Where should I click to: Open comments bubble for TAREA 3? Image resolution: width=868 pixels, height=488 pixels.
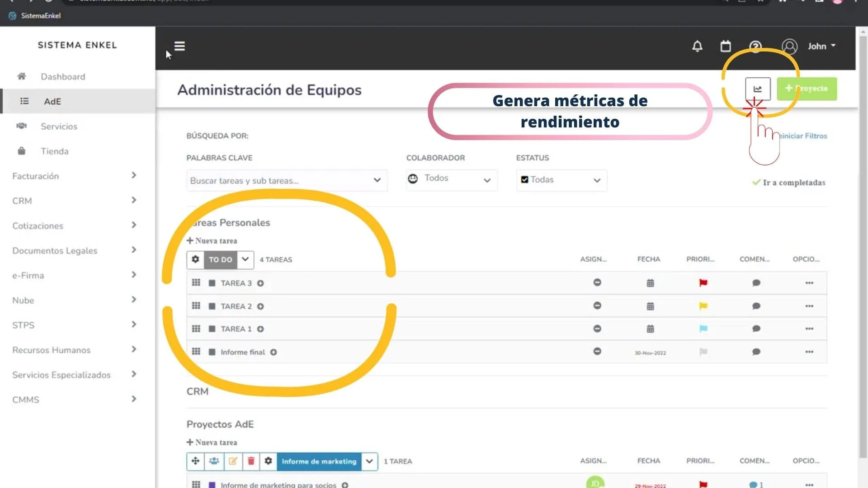point(756,282)
